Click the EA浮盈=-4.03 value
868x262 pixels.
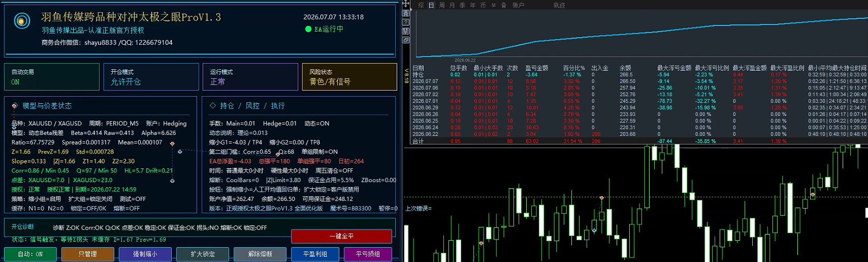(230, 161)
